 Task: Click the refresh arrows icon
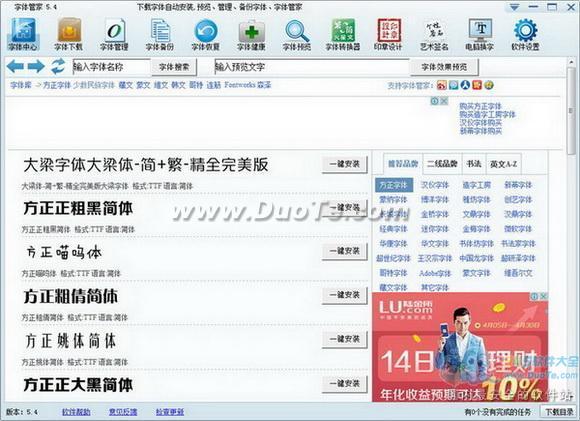pos(58,67)
